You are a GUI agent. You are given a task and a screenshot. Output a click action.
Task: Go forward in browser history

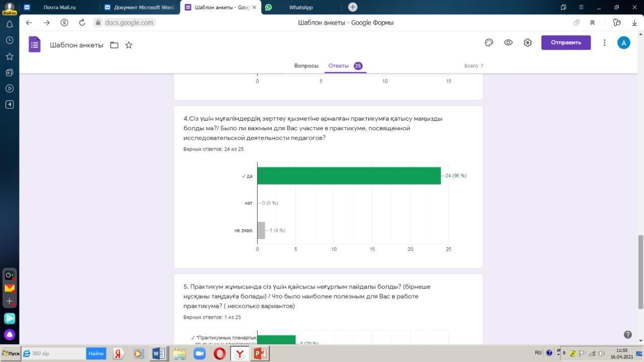(x=46, y=23)
